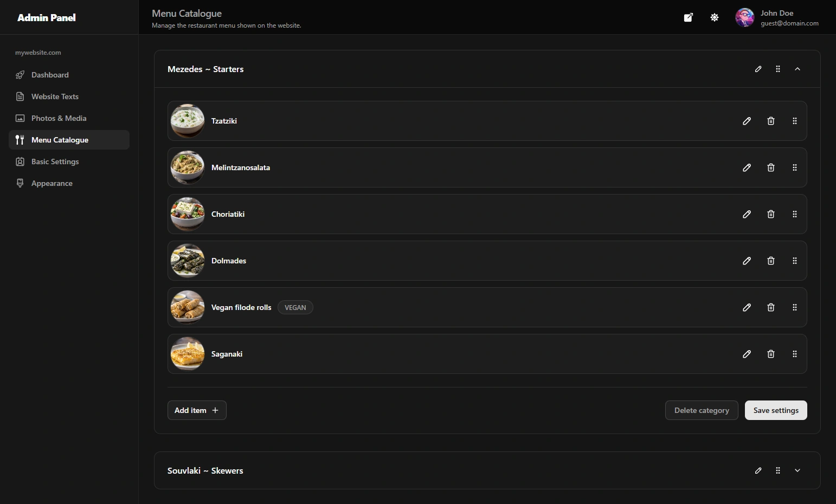The width and height of the screenshot is (836, 504).
Task: Edit the Souvlaki ~ Skewers category name
Action: pos(758,470)
